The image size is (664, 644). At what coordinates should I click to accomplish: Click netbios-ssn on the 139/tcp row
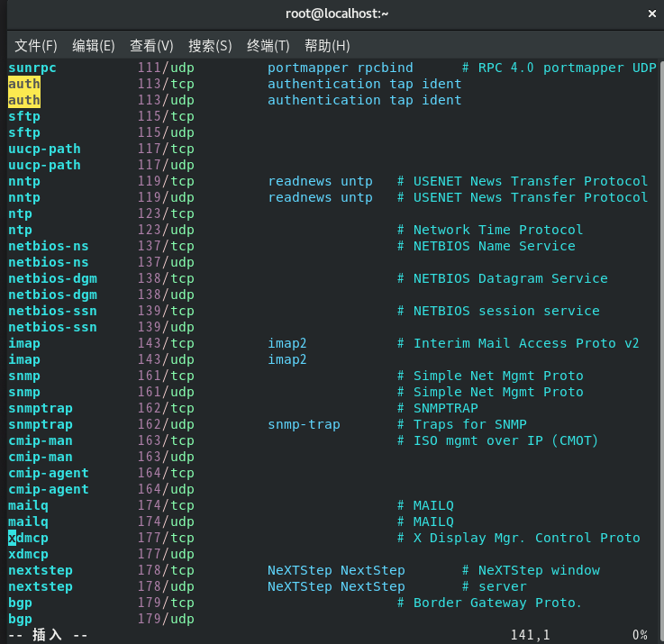point(52,312)
